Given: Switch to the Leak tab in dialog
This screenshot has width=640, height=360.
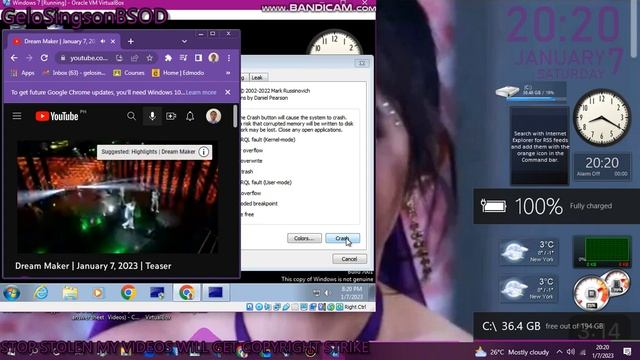Looking at the screenshot, I should click(x=257, y=77).
